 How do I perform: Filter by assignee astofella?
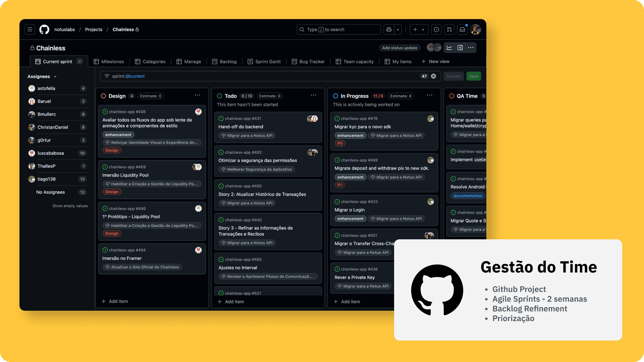(x=58, y=88)
